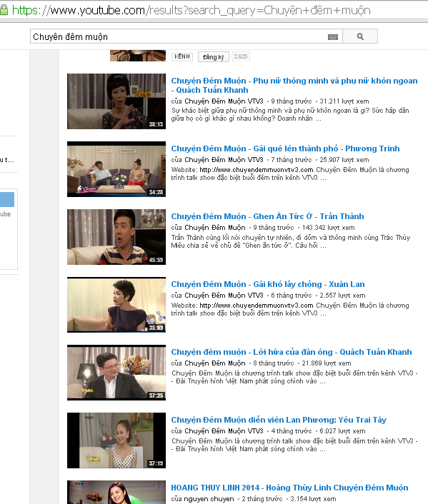Click the blue box in left sidebar
Image resolution: width=428 pixels, height=504 pixels.
coord(7,200)
